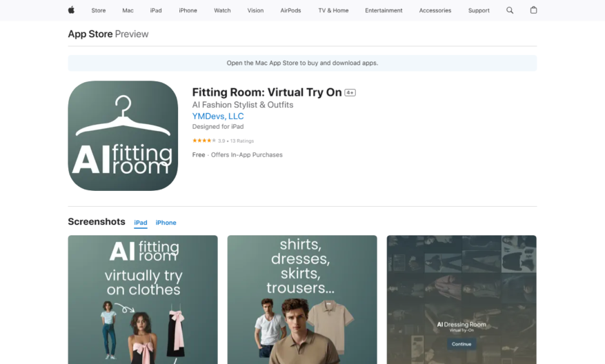605x364 pixels.
Task: Open the YMDevs, LLC developer link
Action: [218, 116]
